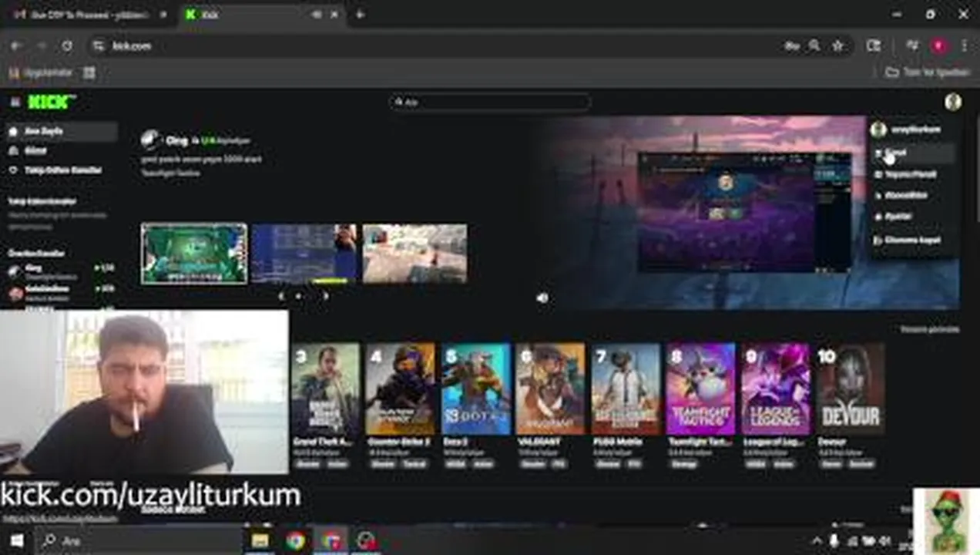Open the Kick hamburger sidebar menu

coord(14,102)
